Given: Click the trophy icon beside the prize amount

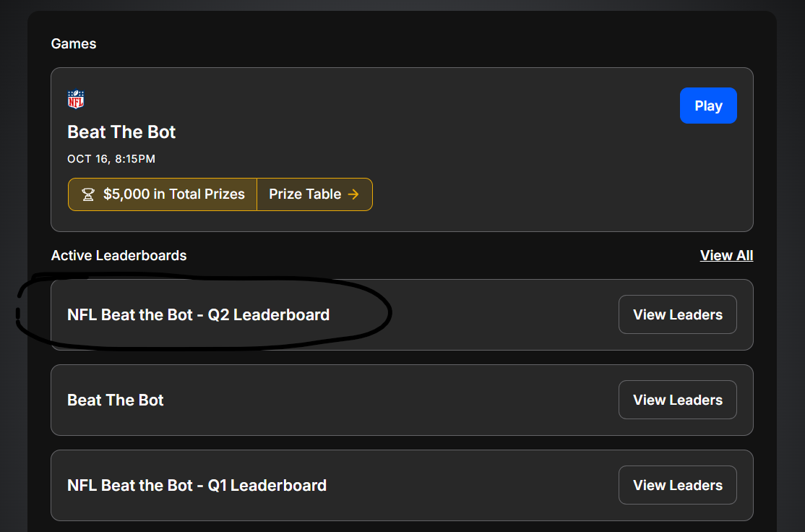Looking at the screenshot, I should click(x=88, y=194).
